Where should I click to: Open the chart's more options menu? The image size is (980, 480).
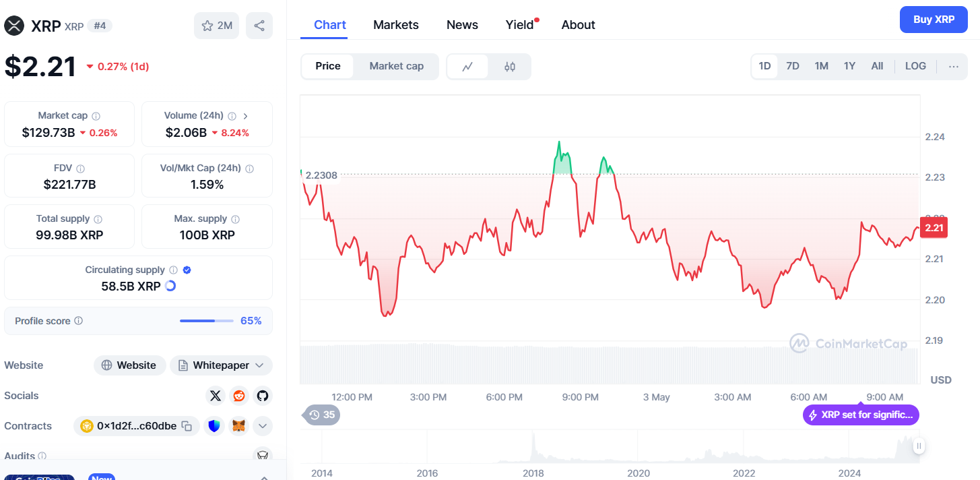coord(953,66)
